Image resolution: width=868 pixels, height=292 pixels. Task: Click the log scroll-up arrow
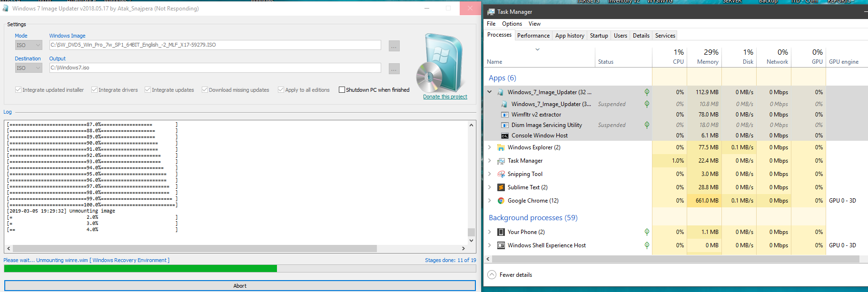(471, 125)
